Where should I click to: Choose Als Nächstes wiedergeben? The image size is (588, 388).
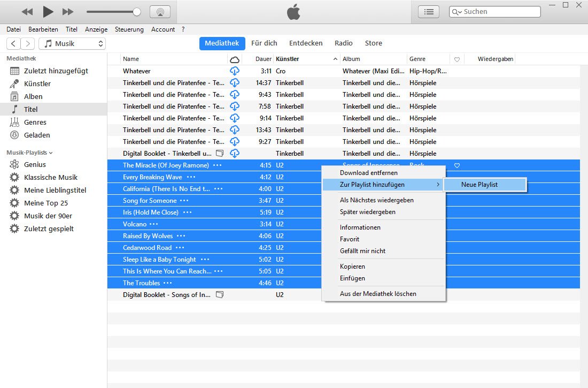click(384, 200)
